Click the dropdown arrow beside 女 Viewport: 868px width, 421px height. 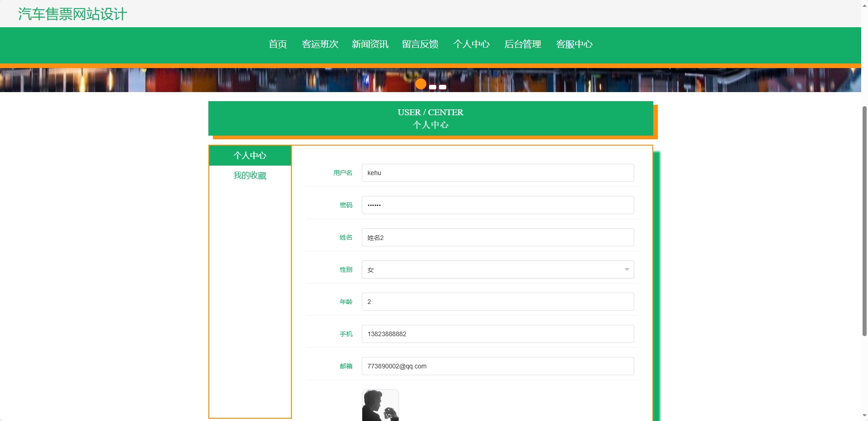[x=626, y=269]
